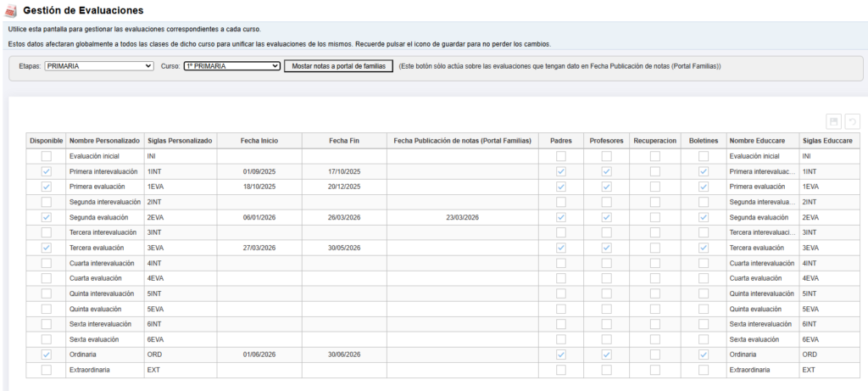Screen dimensions: 868x391
Task: Click the save changes disk icon
Action: click(x=833, y=122)
